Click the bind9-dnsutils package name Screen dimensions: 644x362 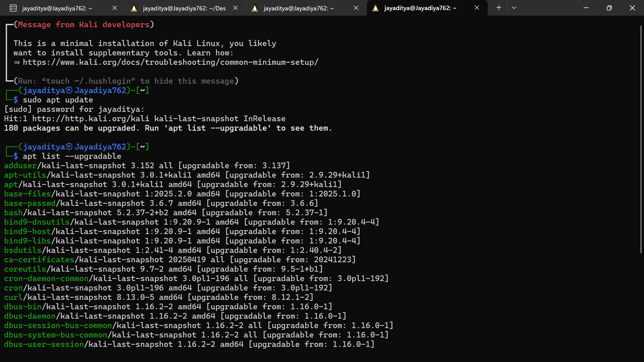point(37,222)
